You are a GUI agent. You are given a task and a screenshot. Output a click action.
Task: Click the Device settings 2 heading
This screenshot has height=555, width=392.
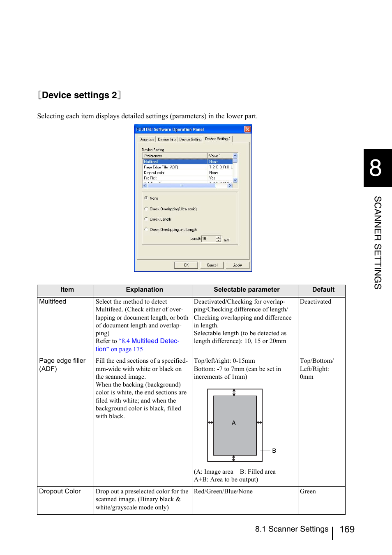(79, 95)
